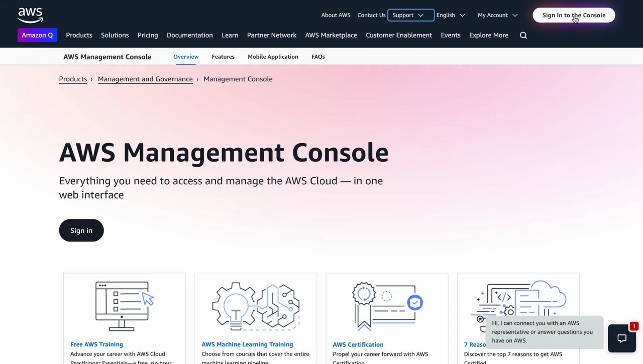
Task: Expand the Support dropdown
Action: pyautogui.click(x=411, y=15)
